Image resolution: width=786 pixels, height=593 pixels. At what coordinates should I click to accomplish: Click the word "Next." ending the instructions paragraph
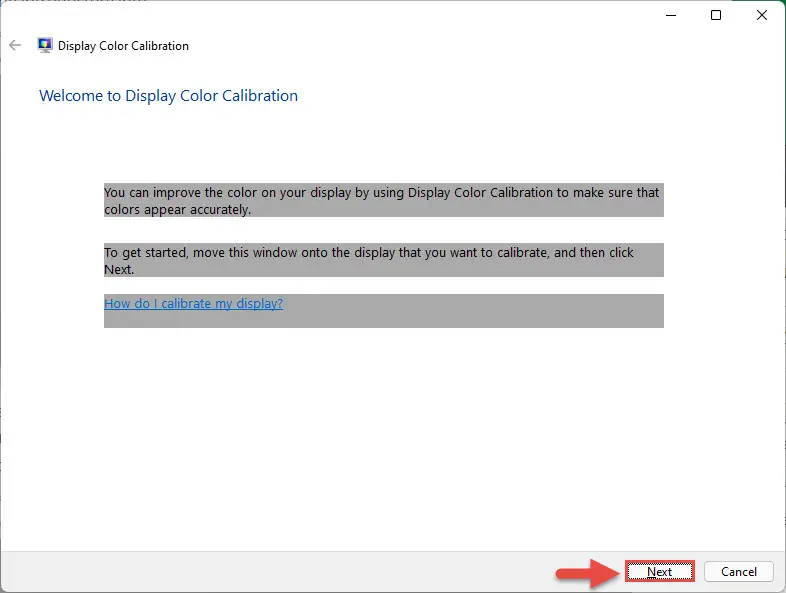(x=119, y=269)
